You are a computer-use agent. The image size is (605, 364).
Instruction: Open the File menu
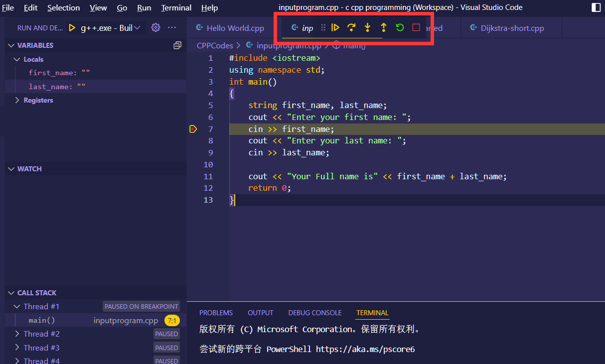point(8,7)
